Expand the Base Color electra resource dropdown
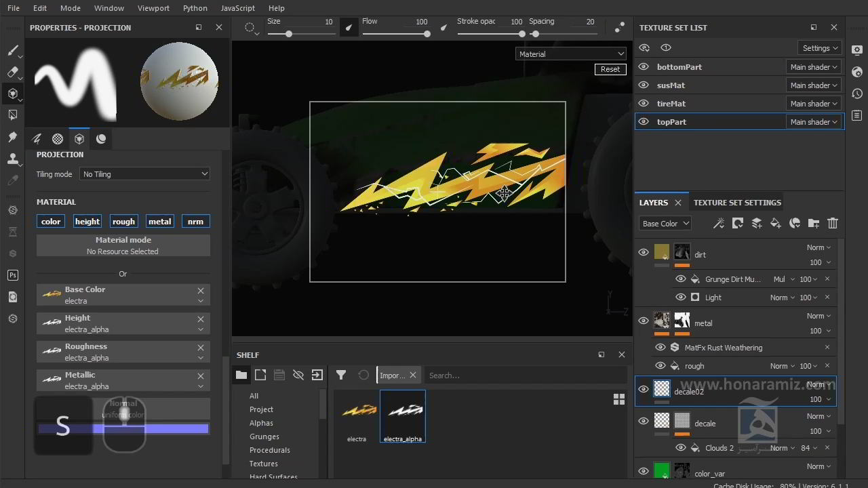Screen dimensions: 868x488 point(201,301)
